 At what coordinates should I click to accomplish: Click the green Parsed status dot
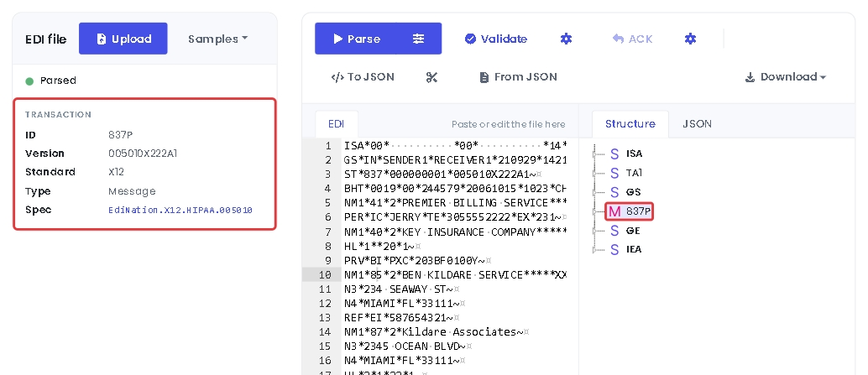click(x=29, y=81)
